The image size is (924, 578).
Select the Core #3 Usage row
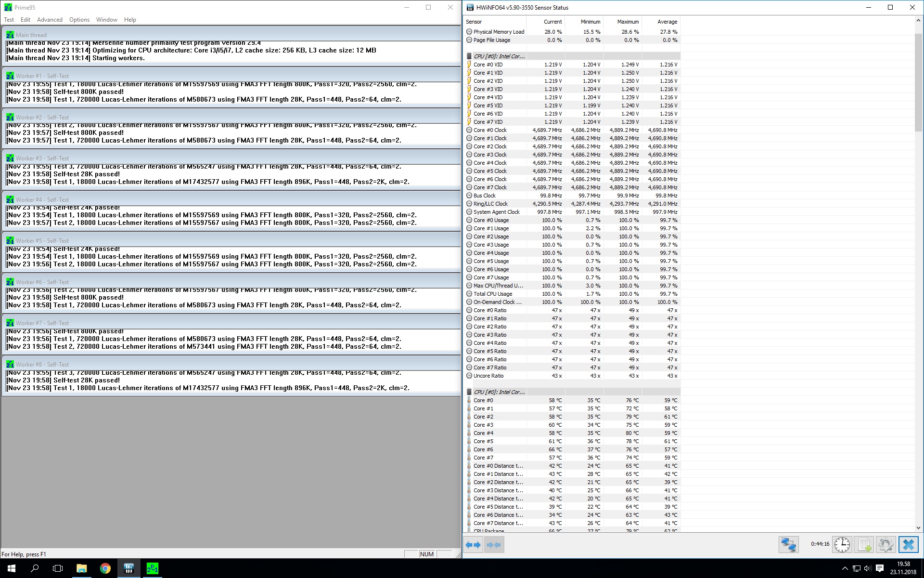572,245
